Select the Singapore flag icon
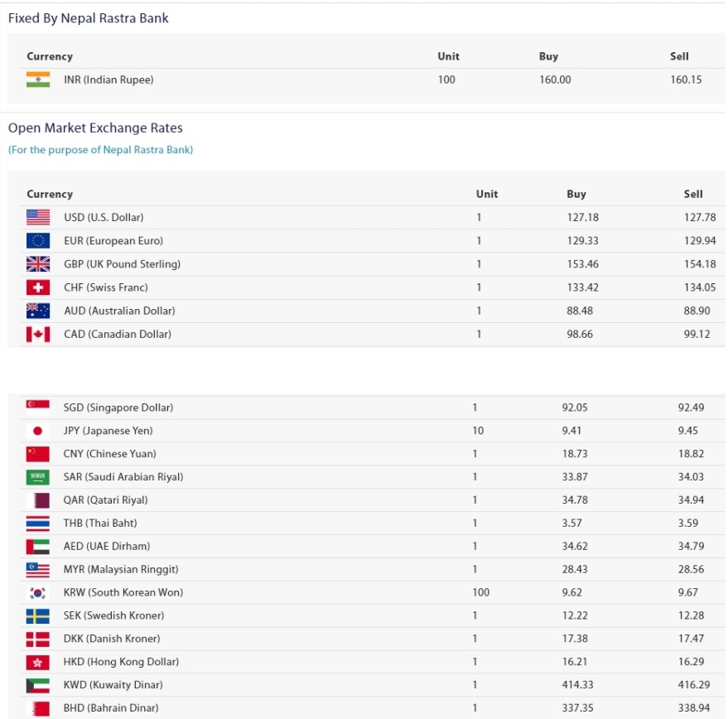This screenshot has height=719, width=728. [x=37, y=408]
